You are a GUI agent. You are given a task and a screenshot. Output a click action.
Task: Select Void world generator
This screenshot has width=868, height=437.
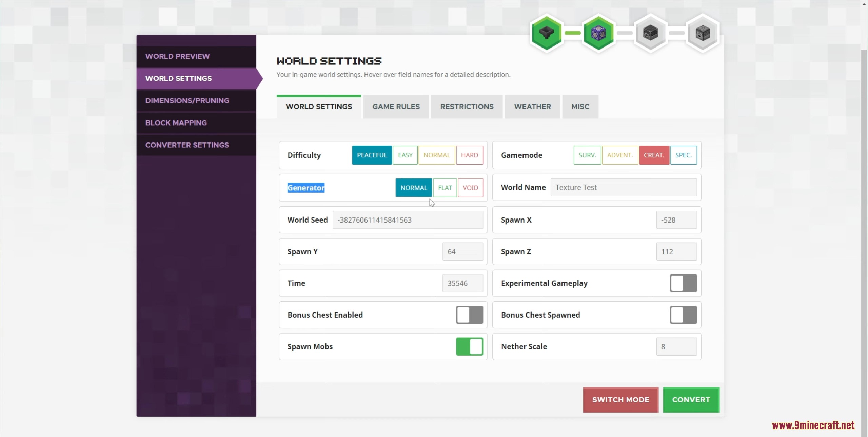click(x=470, y=188)
